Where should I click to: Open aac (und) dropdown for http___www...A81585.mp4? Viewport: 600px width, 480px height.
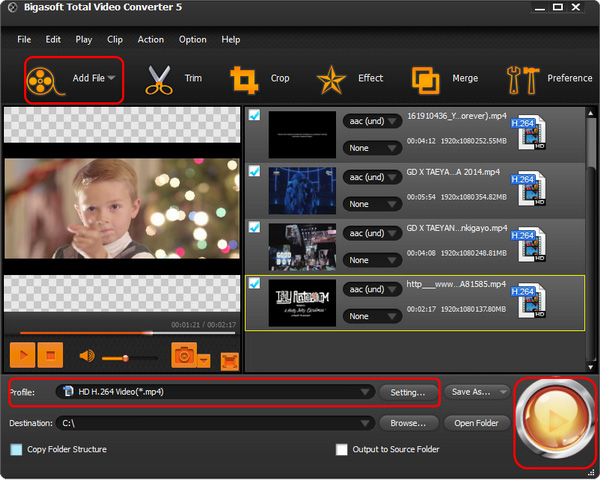[372, 289]
